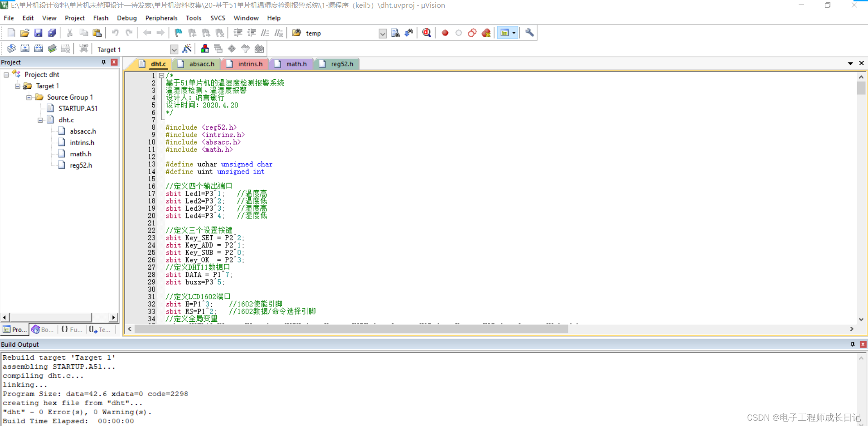
Task: Create a new file via toolbar
Action: point(11,33)
